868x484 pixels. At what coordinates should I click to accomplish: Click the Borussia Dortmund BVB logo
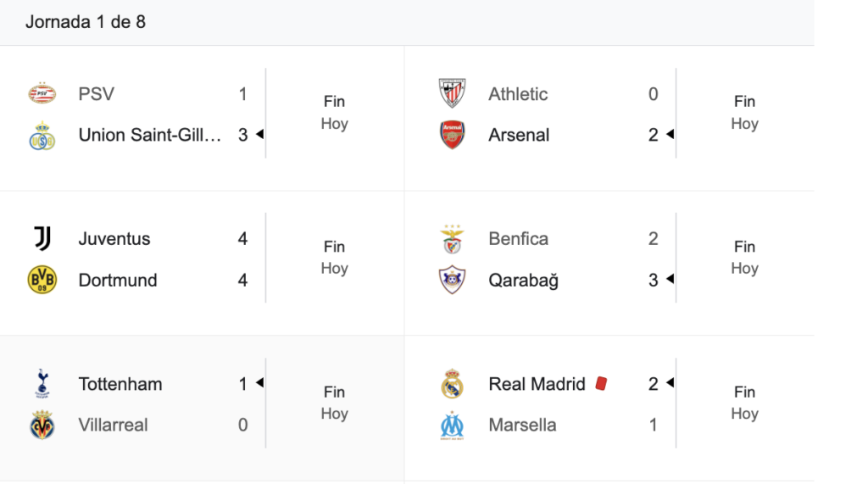pyautogui.click(x=42, y=281)
